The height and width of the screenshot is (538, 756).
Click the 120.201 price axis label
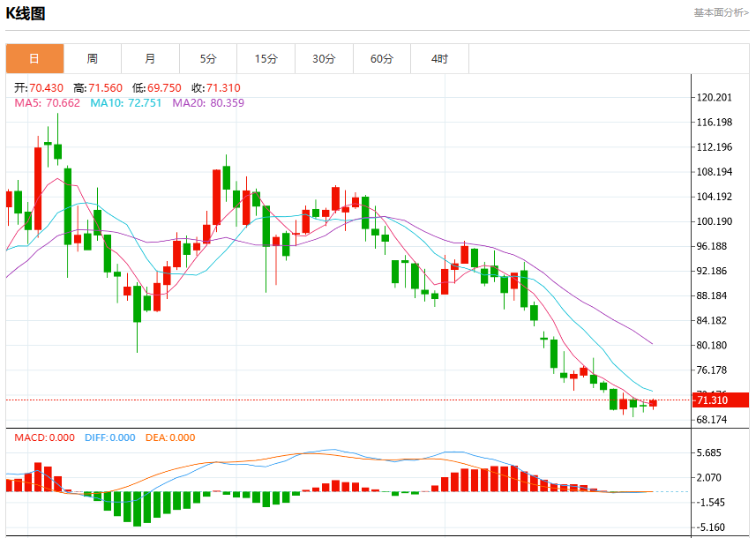pos(714,97)
